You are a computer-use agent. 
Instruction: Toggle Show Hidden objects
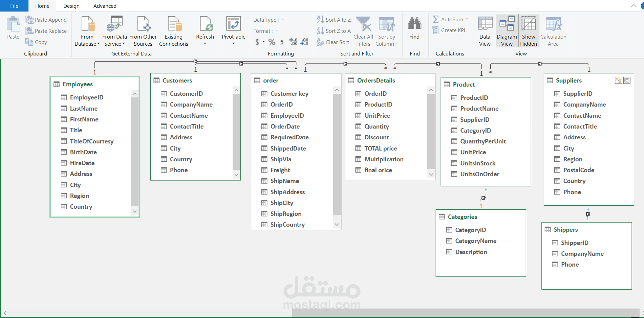coord(528,30)
